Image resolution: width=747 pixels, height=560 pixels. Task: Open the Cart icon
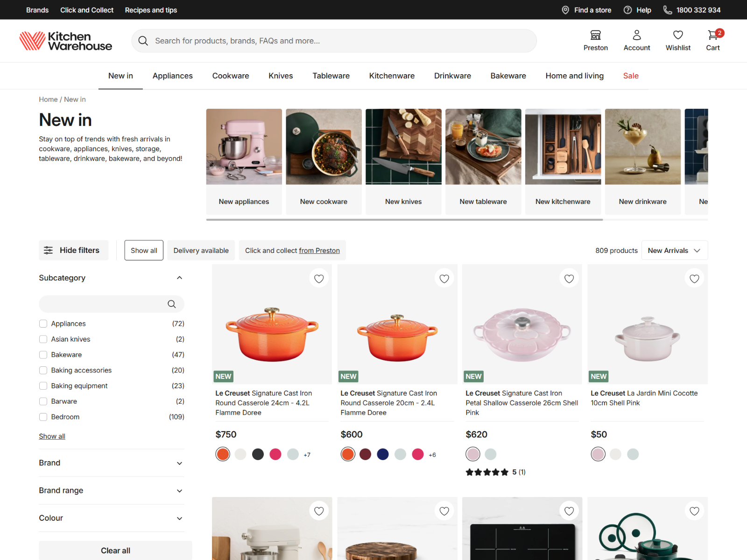coord(713,35)
